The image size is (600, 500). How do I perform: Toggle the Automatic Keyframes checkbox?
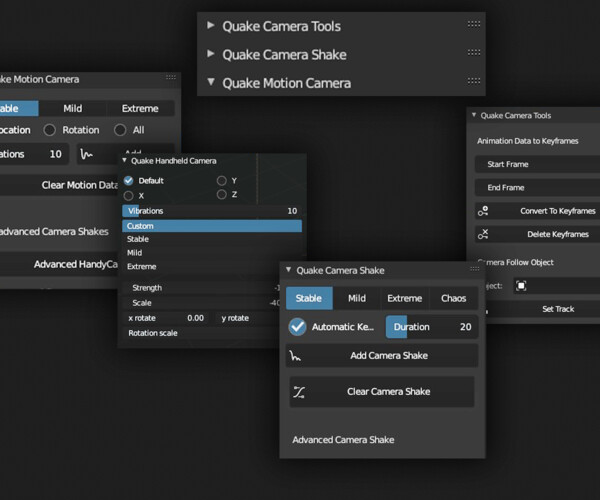[x=297, y=327]
